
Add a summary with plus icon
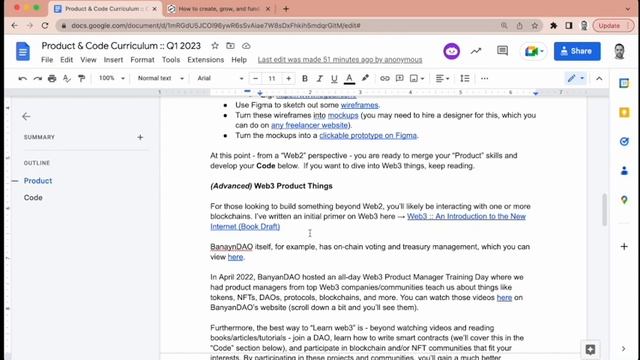[x=140, y=137]
